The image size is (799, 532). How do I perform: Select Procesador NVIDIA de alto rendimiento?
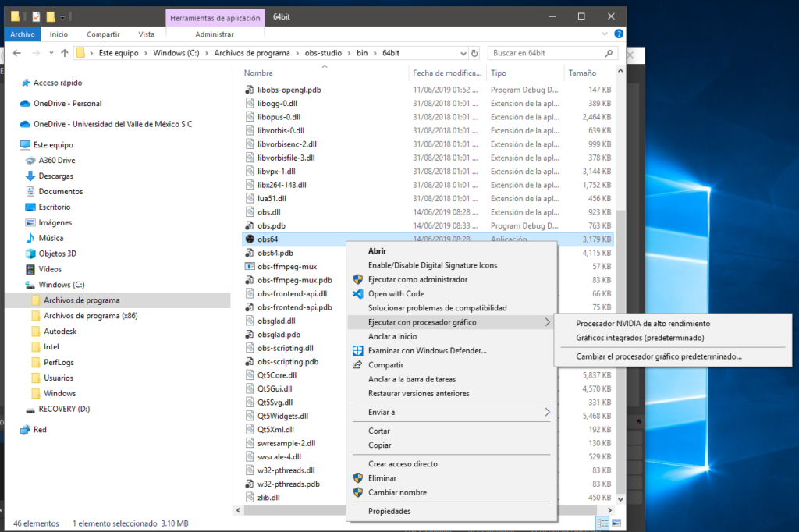click(643, 323)
